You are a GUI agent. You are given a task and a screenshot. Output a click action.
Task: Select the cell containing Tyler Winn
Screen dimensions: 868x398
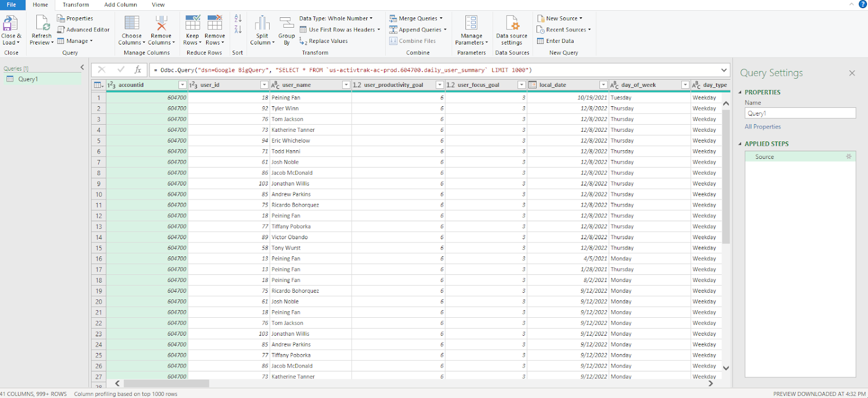[x=310, y=108]
